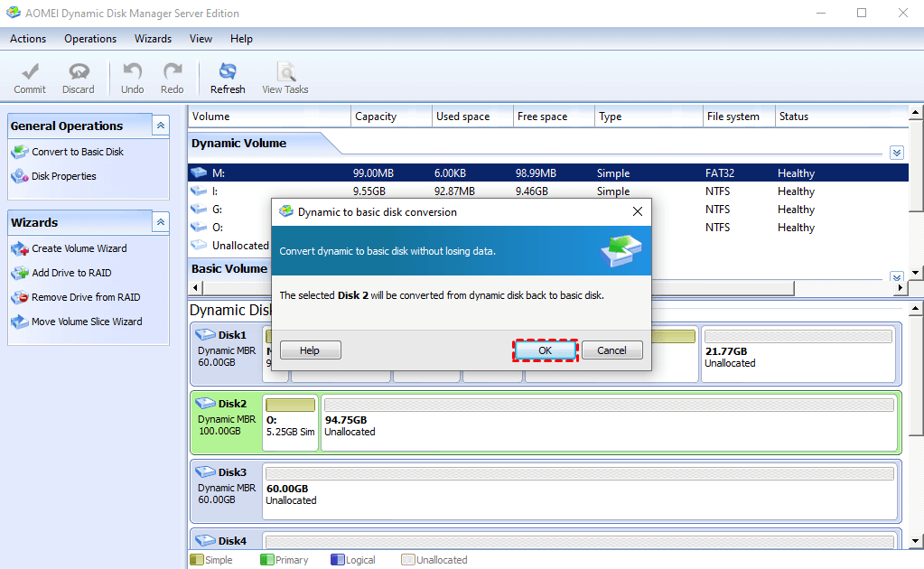Click the M: volume icon

[200, 173]
